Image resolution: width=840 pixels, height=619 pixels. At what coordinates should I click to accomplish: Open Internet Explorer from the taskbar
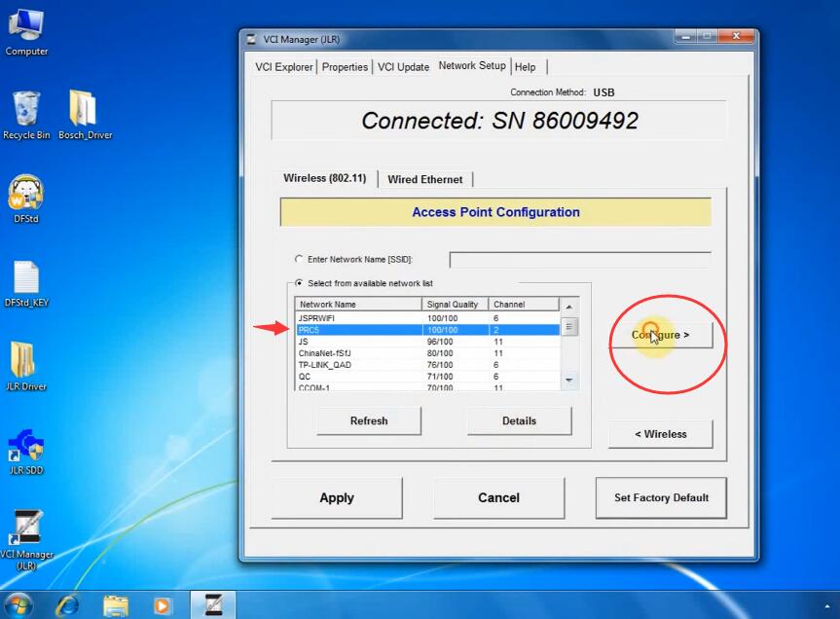pos(67,605)
